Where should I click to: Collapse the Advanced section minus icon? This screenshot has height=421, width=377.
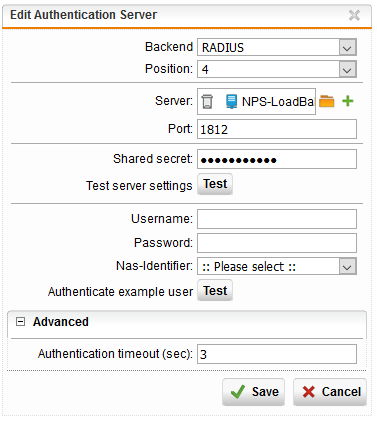click(x=21, y=322)
